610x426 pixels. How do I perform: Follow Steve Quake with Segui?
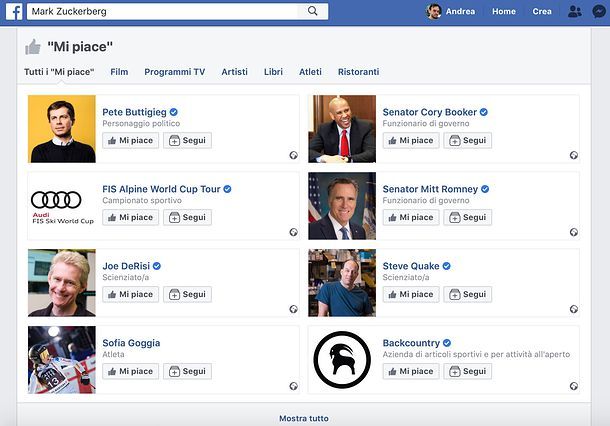tap(468, 295)
